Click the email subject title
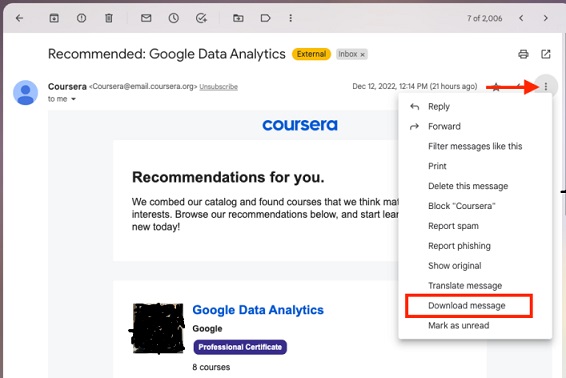Screen dimensions: 566x378 coord(166,54)
